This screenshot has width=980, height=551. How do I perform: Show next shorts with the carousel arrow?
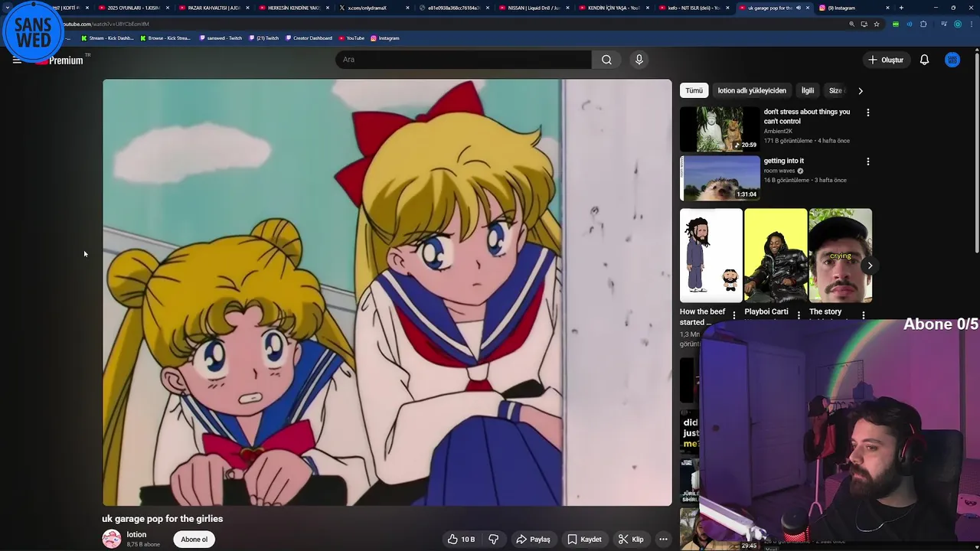tap(870, 266)
